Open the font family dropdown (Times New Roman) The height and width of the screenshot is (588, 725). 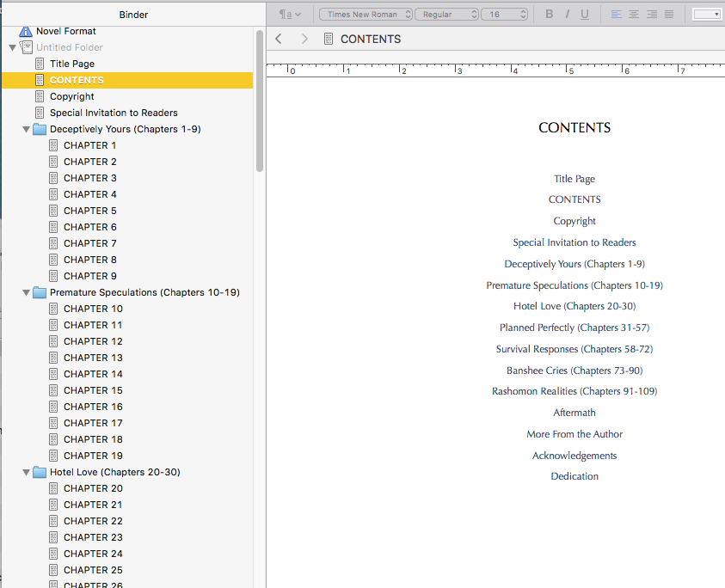tap(366, 14)
